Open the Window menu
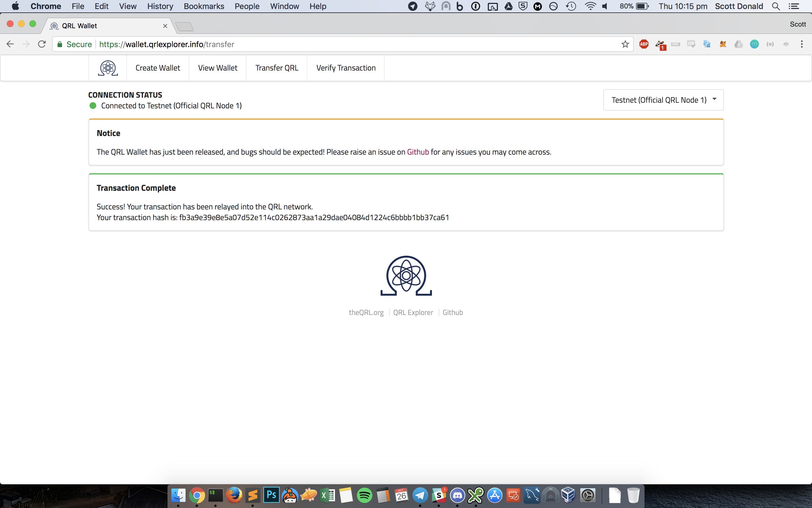 [x=284, y=6]
